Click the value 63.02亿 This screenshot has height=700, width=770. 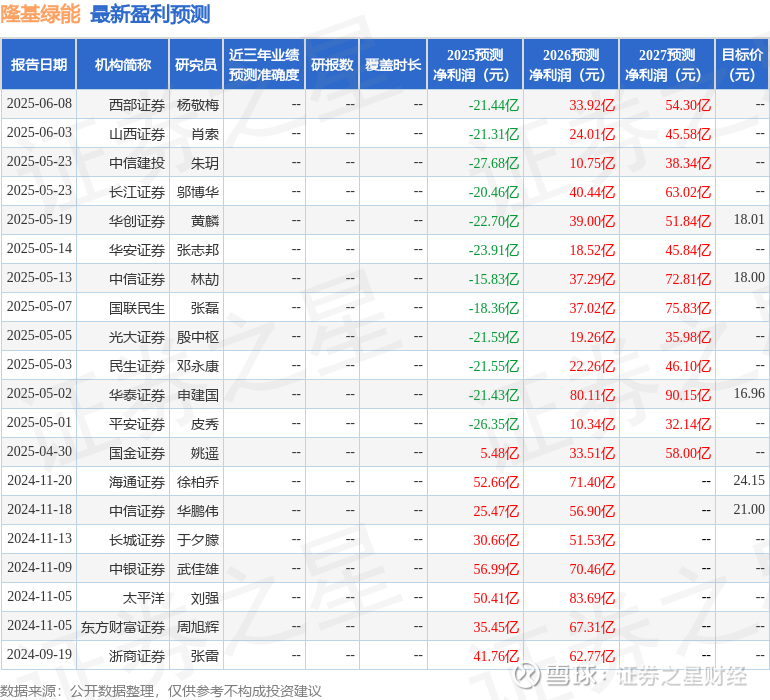(x=688, y=192)
